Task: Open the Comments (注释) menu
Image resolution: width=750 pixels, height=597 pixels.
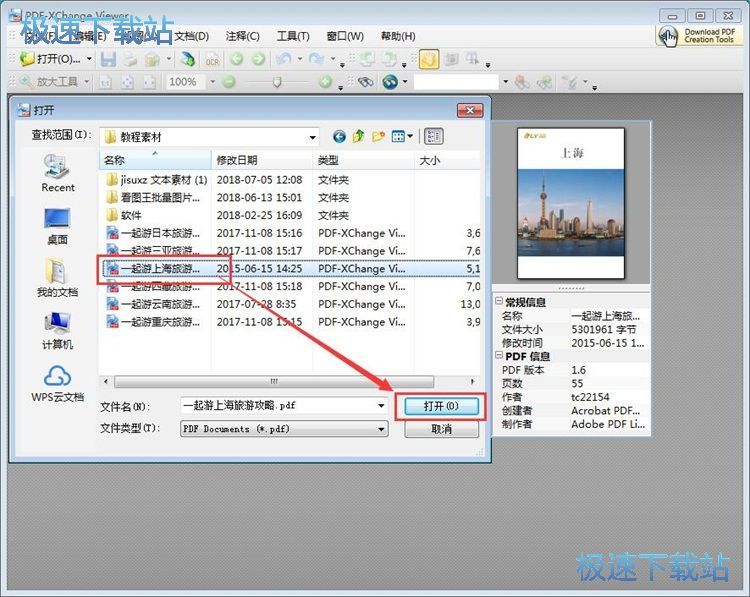Action: pos(243,36)
